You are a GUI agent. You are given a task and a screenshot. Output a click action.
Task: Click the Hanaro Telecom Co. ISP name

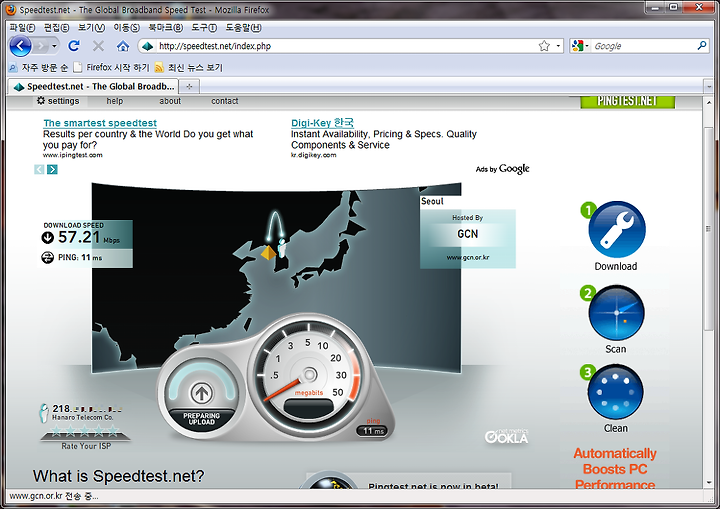[x=83, y=418]
